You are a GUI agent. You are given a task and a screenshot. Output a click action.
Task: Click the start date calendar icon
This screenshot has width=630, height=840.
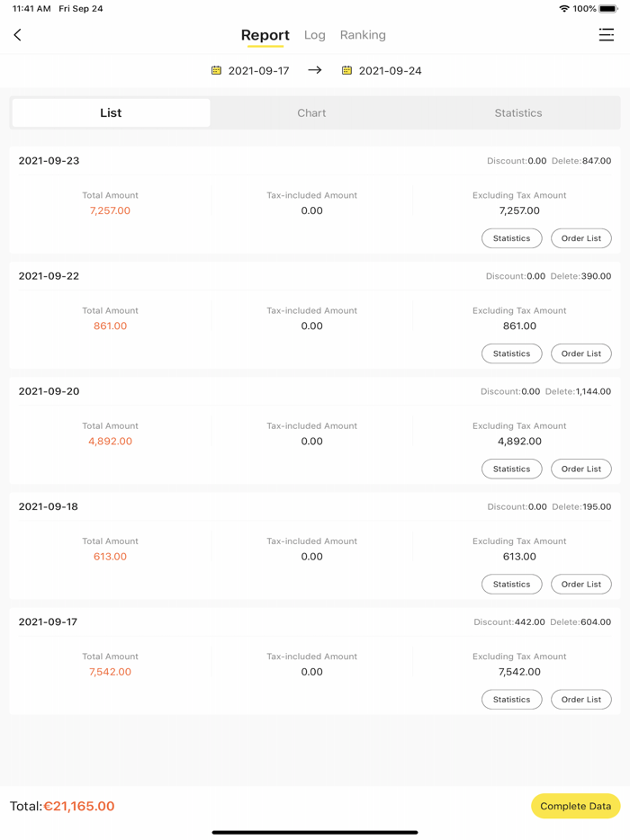point(216,70)
